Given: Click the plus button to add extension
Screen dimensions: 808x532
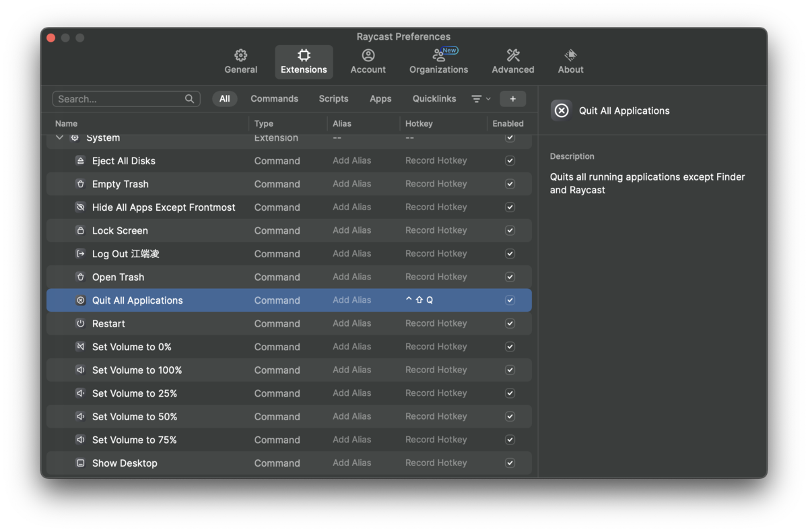Looking at the screenshot, I should pos(513,99).
